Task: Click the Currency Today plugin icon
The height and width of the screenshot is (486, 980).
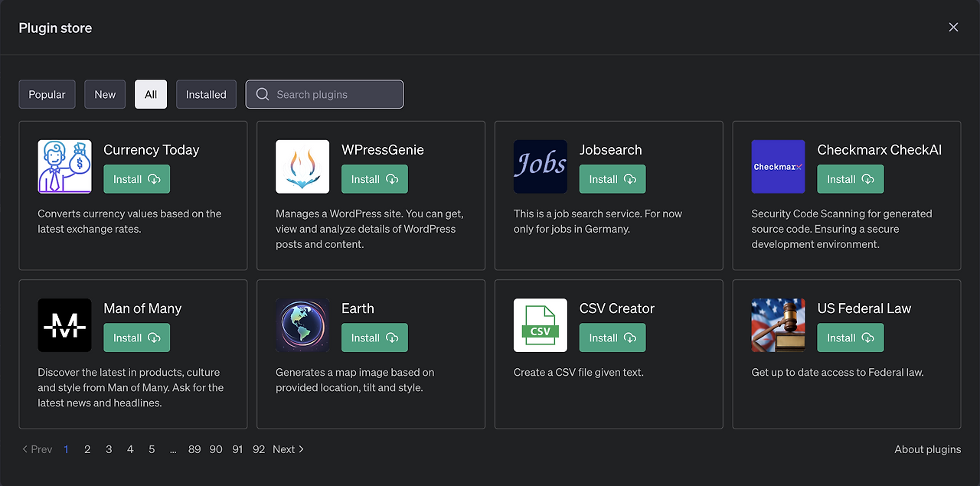Action: click(x=64, y=167)
